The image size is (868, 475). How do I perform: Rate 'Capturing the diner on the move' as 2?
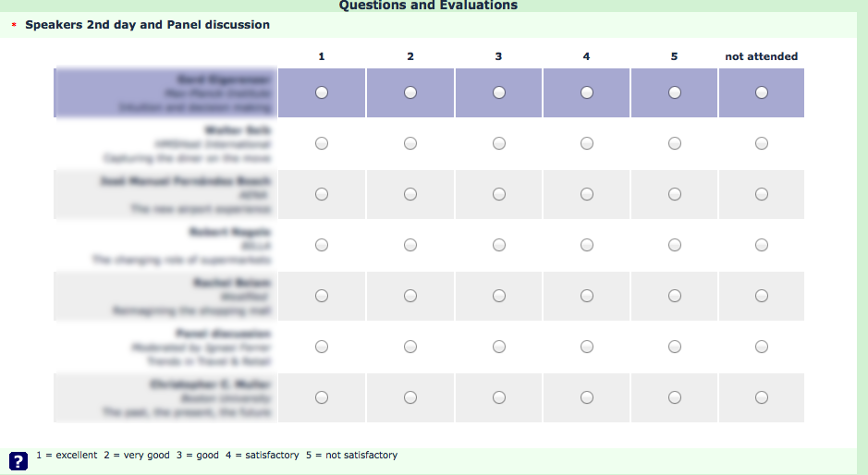point(410,143)
